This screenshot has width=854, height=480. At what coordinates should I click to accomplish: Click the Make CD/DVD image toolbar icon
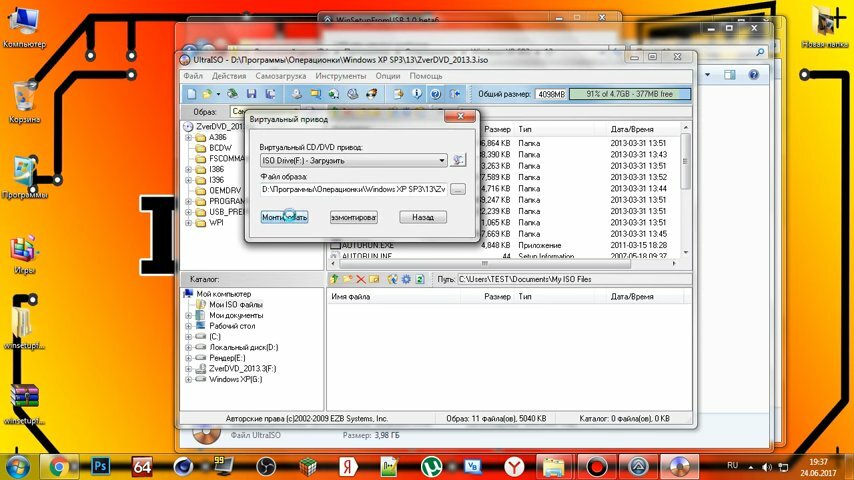click(x=296, y=94)
